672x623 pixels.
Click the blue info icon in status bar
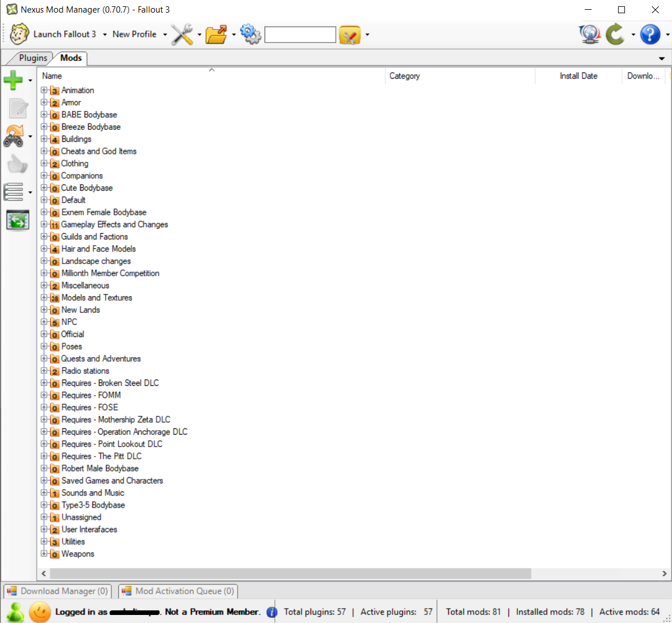271,612
